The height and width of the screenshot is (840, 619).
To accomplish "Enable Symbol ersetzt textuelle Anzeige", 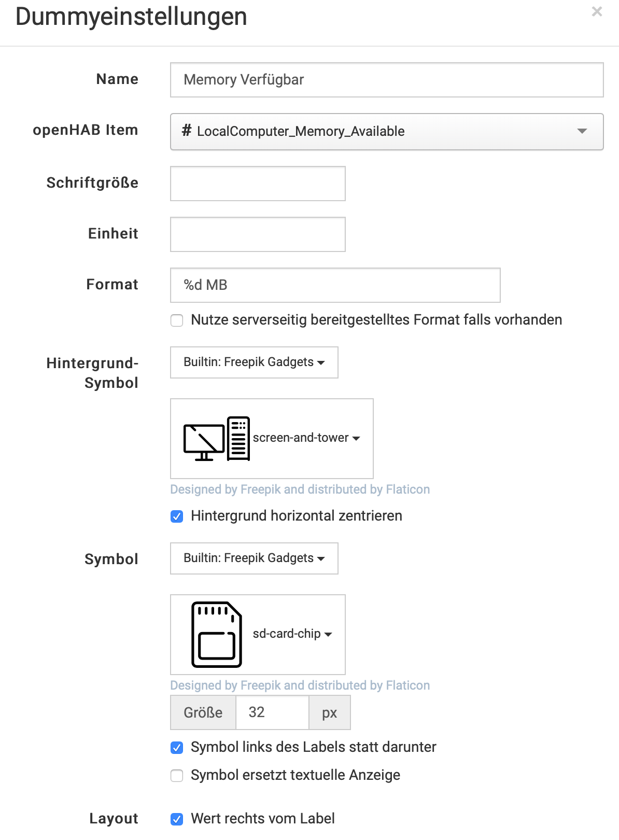I will click(x=177, y=776).
